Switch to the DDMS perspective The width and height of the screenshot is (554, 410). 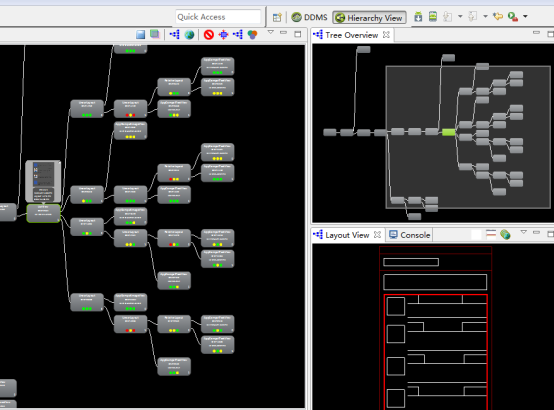[310, 17]
